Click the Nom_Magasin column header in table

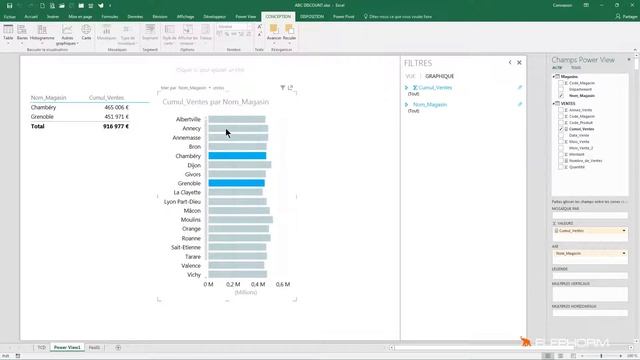point(48,98)
